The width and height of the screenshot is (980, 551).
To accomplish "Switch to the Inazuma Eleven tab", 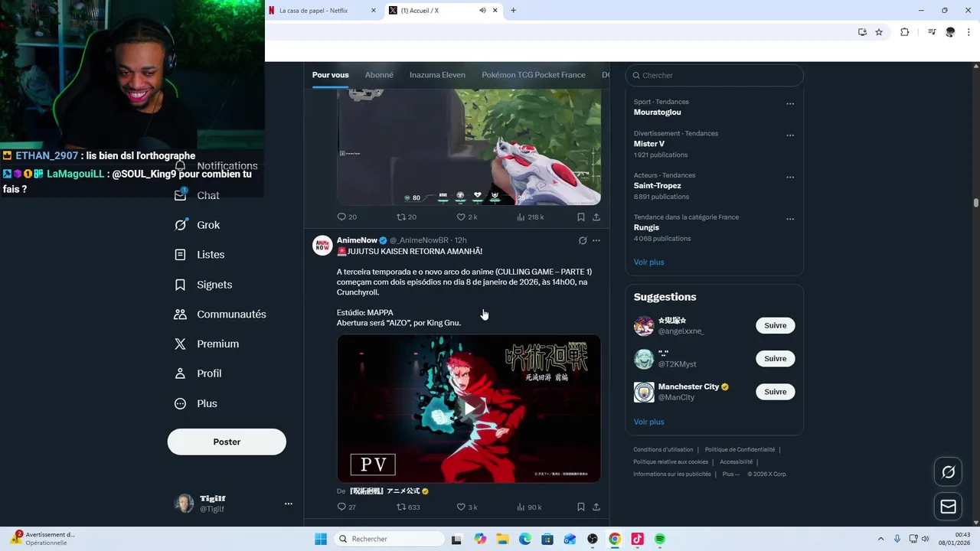I will 437,75.
